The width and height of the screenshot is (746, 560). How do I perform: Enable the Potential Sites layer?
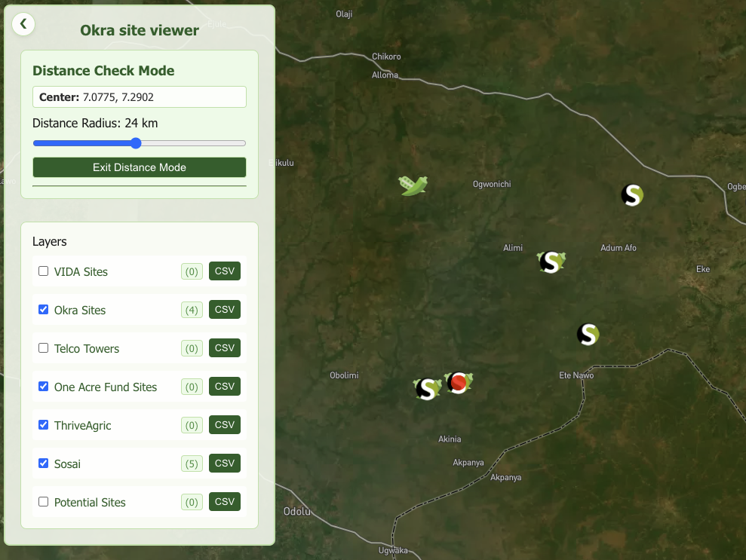(x=44, y=502)
